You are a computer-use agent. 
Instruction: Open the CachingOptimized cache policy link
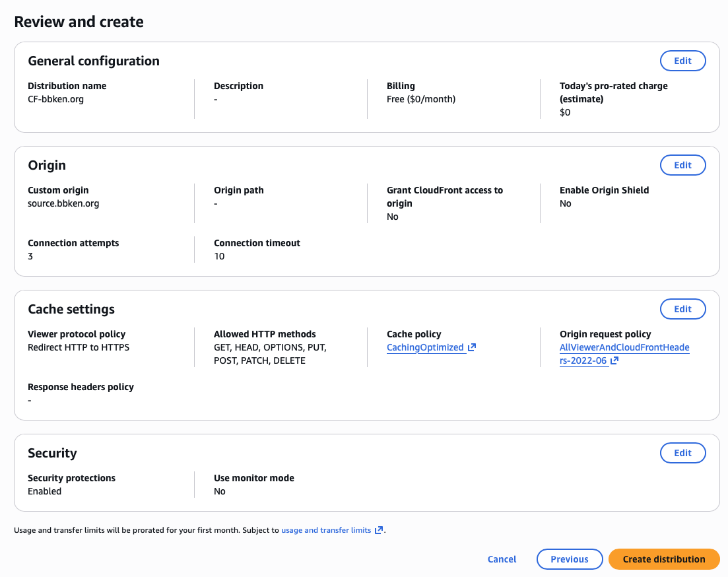[426, 347]
